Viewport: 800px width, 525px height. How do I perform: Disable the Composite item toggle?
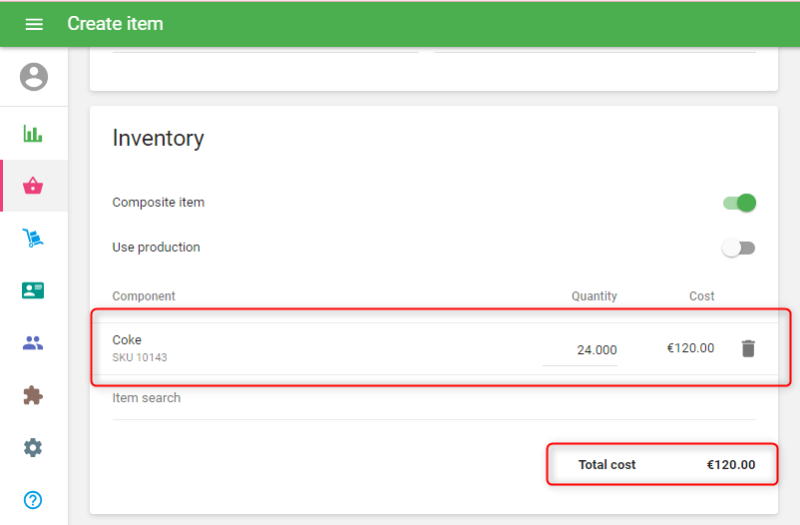click(740, 203)
